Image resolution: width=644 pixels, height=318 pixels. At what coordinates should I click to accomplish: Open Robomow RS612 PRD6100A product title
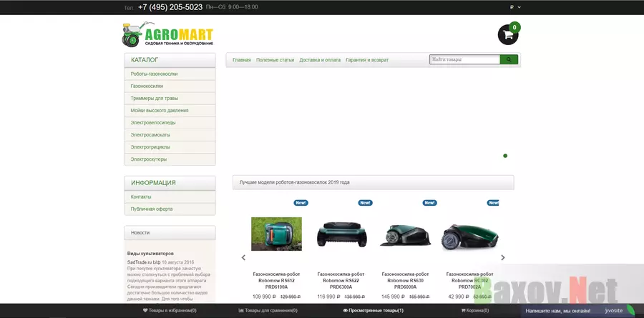[x=276, y=280]
